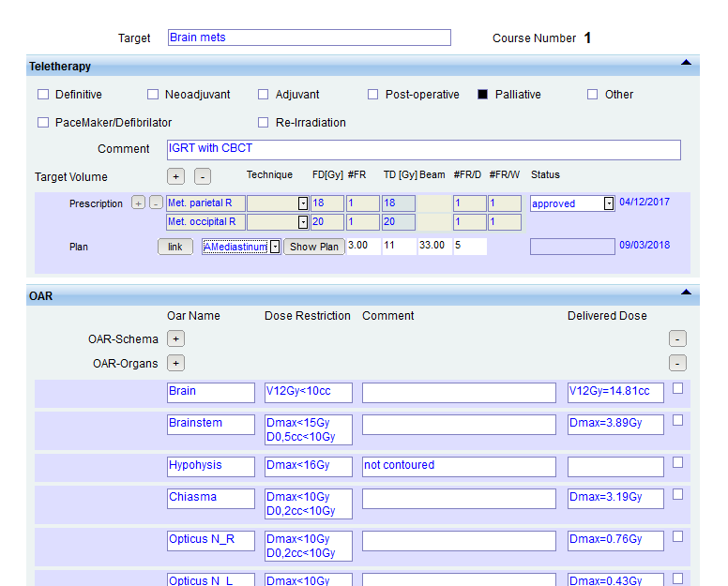Check the Adjuvant checkbox
The image size is (728, 586).
click(264, 94)
